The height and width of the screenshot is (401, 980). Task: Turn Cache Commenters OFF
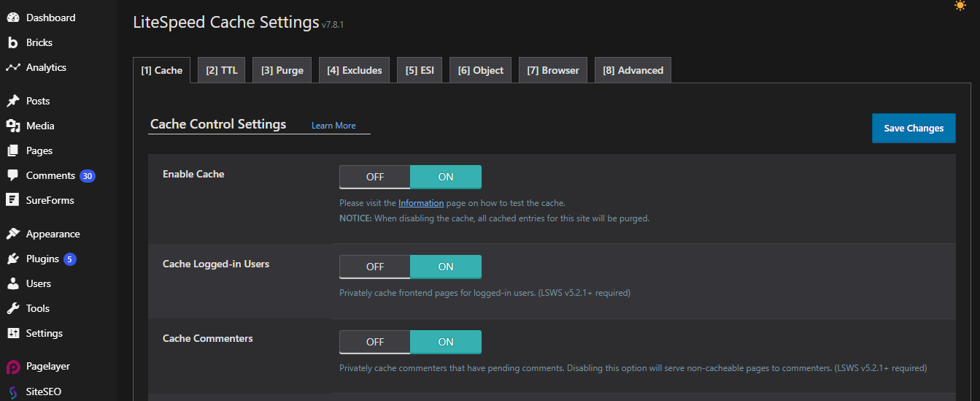tap(375, 342)
